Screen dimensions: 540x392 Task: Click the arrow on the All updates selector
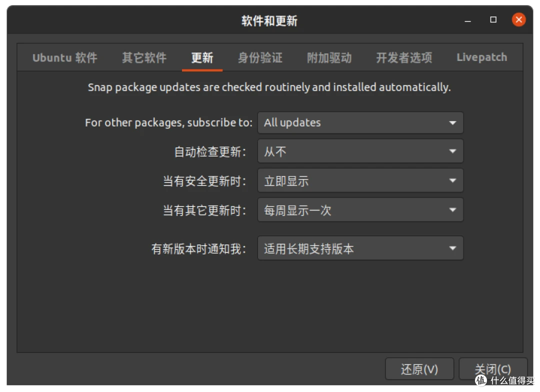452,122
